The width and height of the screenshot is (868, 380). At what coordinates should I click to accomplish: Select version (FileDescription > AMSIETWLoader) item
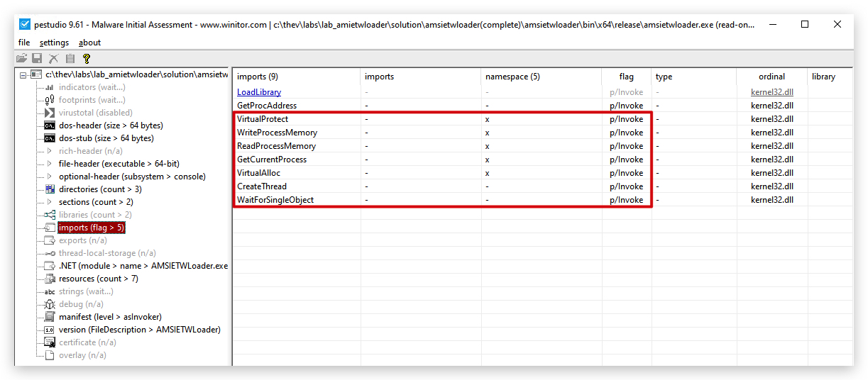coord(140,330)
